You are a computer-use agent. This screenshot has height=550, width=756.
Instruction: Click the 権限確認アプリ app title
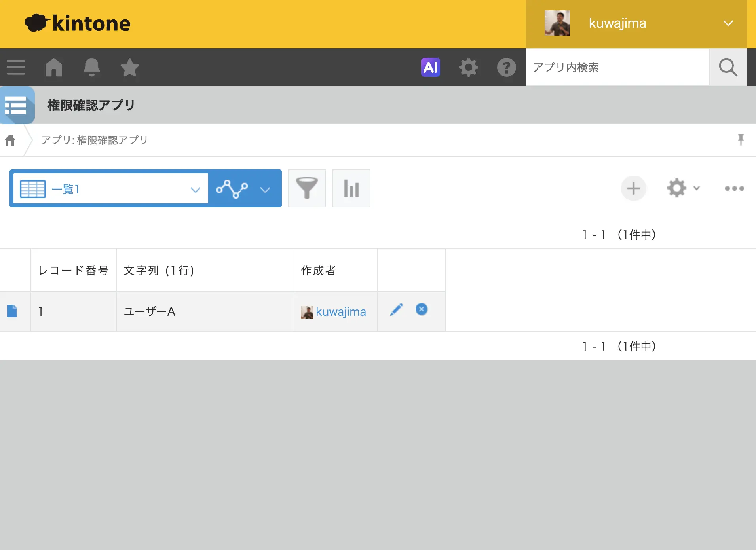91,105
